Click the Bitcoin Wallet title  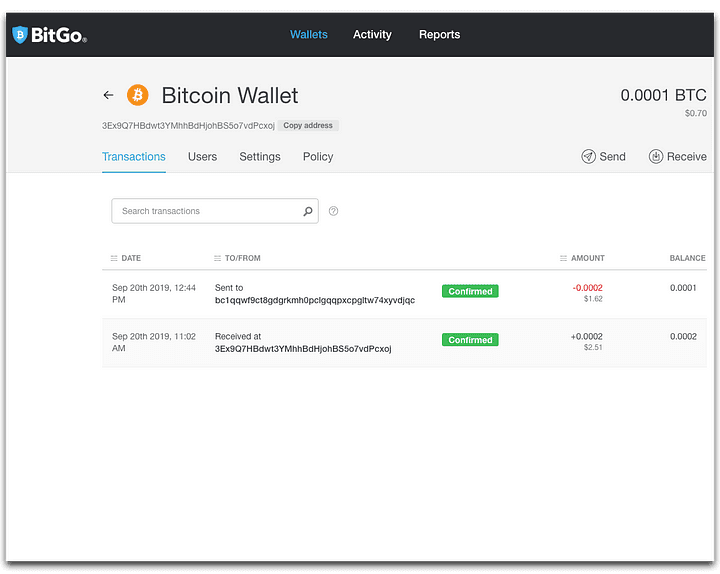230,96
